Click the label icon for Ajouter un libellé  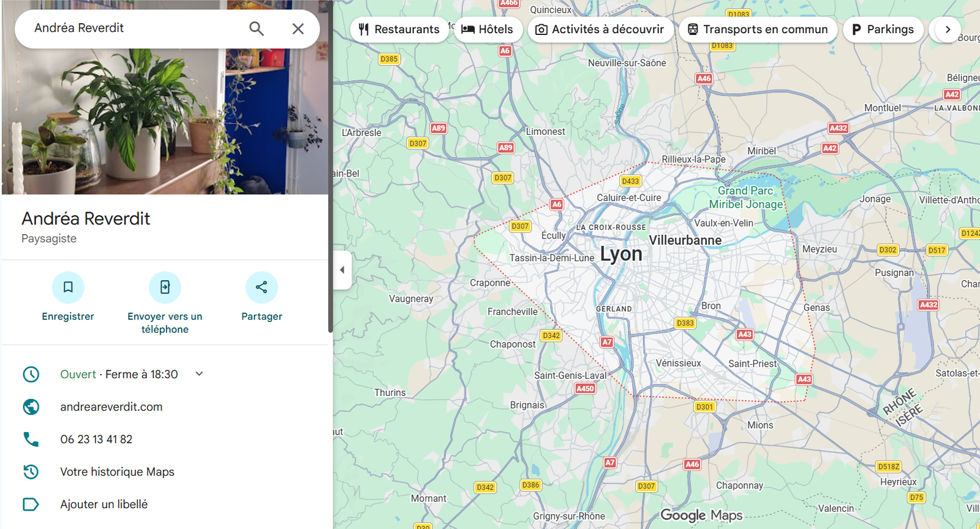(31, 504)
